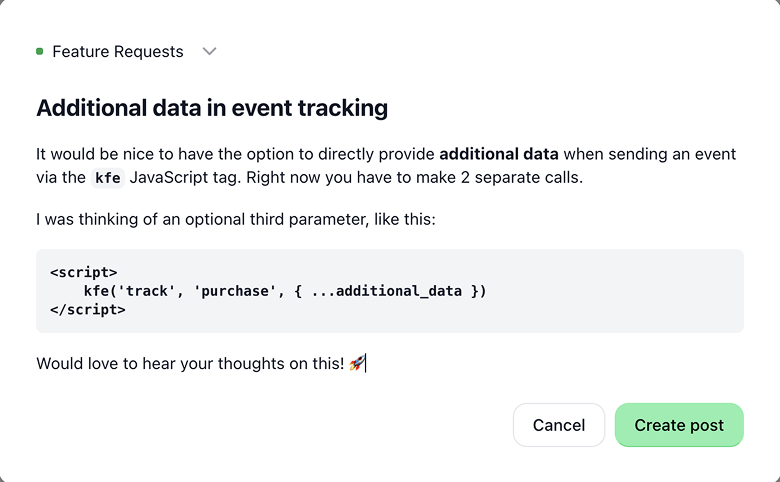
Task: Click the rocket emoji in the post
Action: 357,363
